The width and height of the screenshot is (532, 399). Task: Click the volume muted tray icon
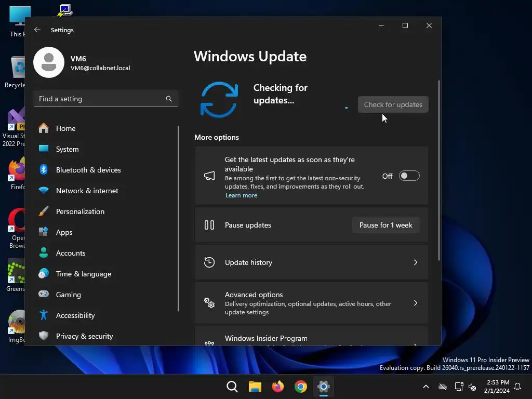tap(472, 387)
